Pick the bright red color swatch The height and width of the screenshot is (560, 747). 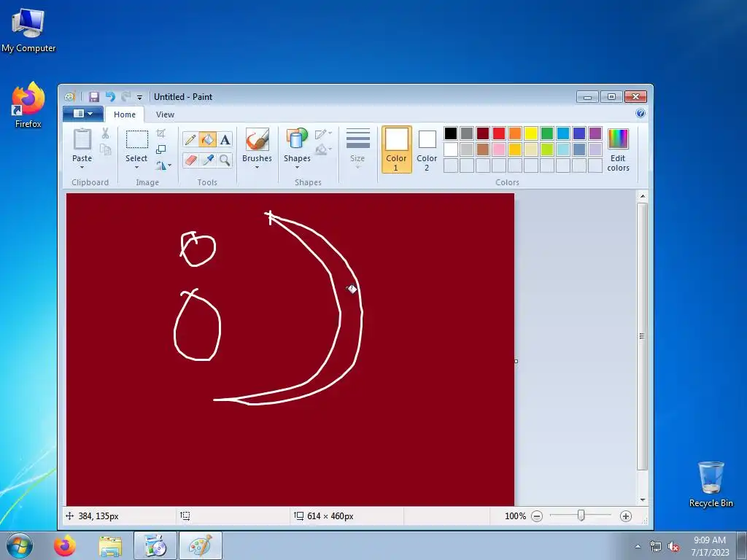click(x=499, y=133)
